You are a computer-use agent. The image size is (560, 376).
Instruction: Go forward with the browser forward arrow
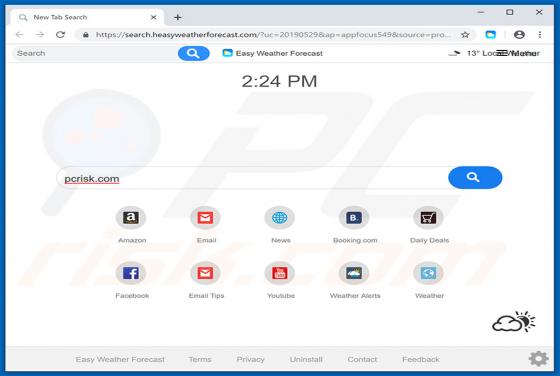point(40,35)
